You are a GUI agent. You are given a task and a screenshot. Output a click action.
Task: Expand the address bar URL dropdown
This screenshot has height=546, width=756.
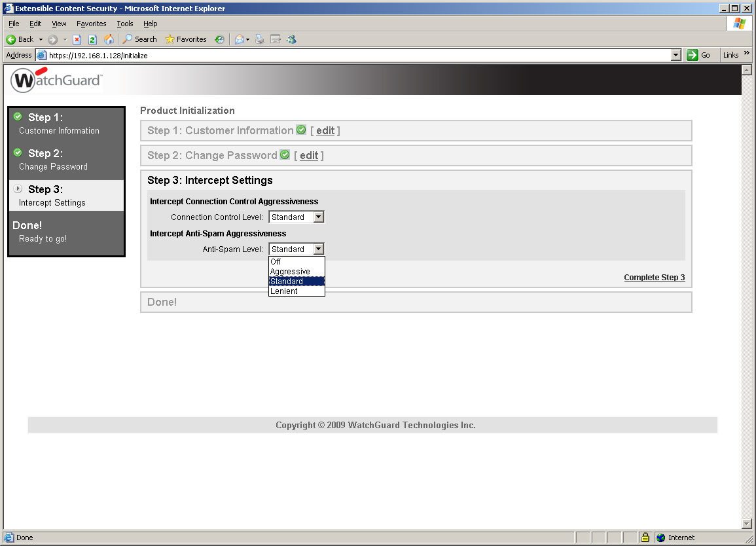point(676,55)
